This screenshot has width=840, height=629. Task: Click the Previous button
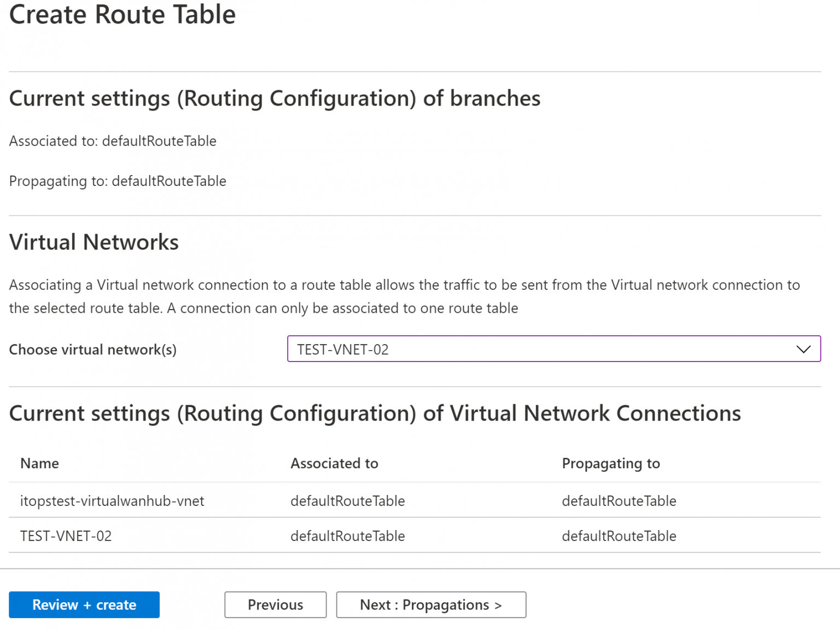pos(275,604)
